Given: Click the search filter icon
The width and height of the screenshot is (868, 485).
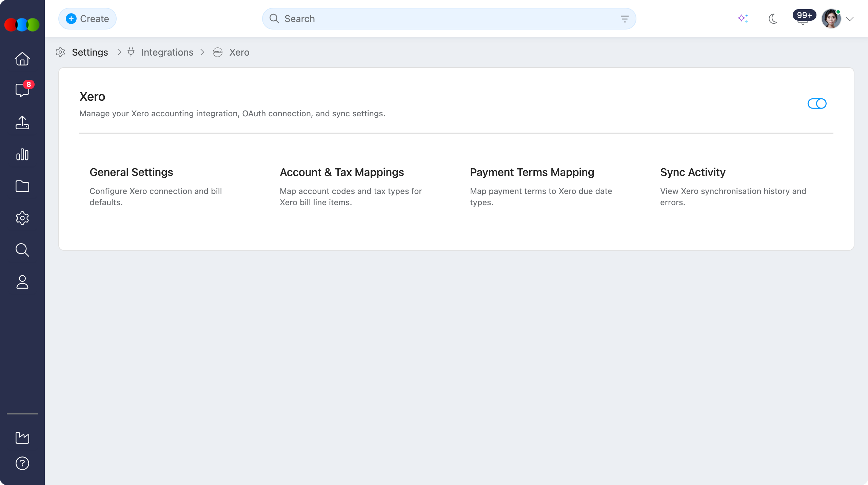Looking at the screenshot, I should [625, 19].
